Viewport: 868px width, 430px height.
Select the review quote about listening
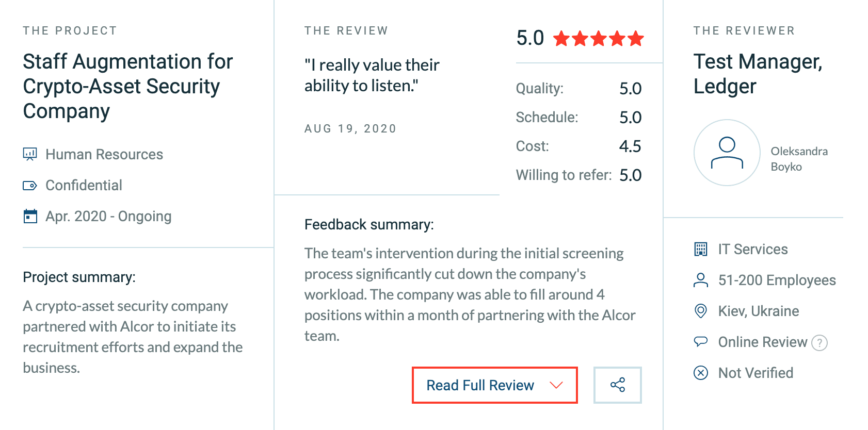point(371,75)
